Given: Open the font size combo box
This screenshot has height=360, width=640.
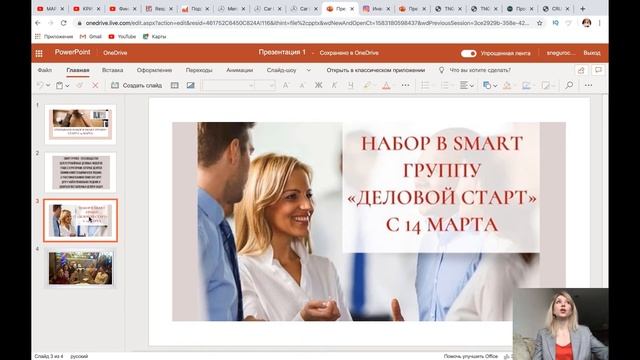Looking at the screenshot, I should (265, 85).
